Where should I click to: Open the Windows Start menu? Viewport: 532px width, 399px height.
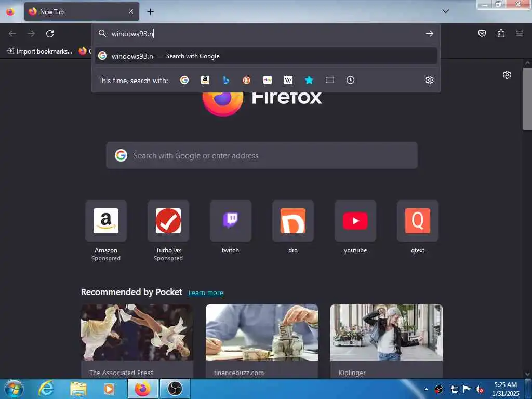click(14, 389)
